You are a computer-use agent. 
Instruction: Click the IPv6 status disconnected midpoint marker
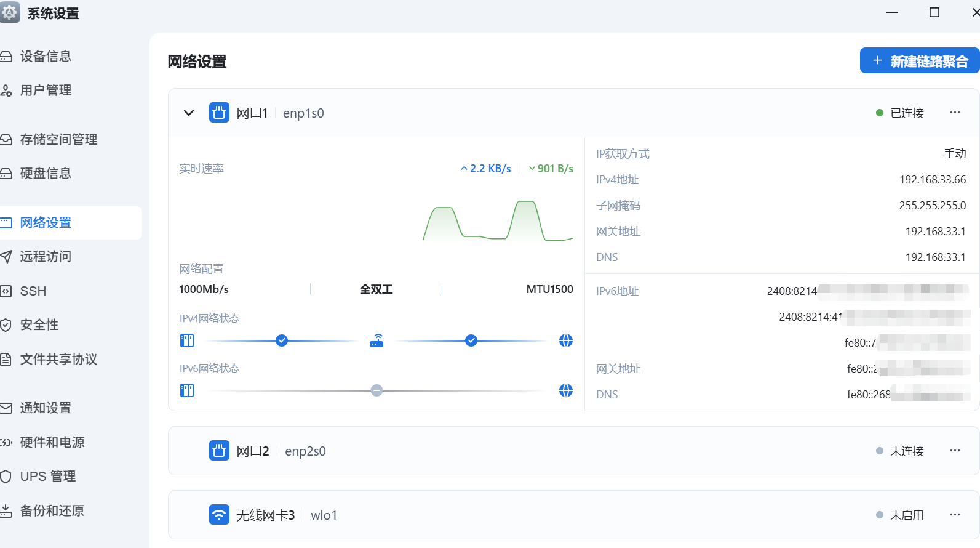coord(376,390)
